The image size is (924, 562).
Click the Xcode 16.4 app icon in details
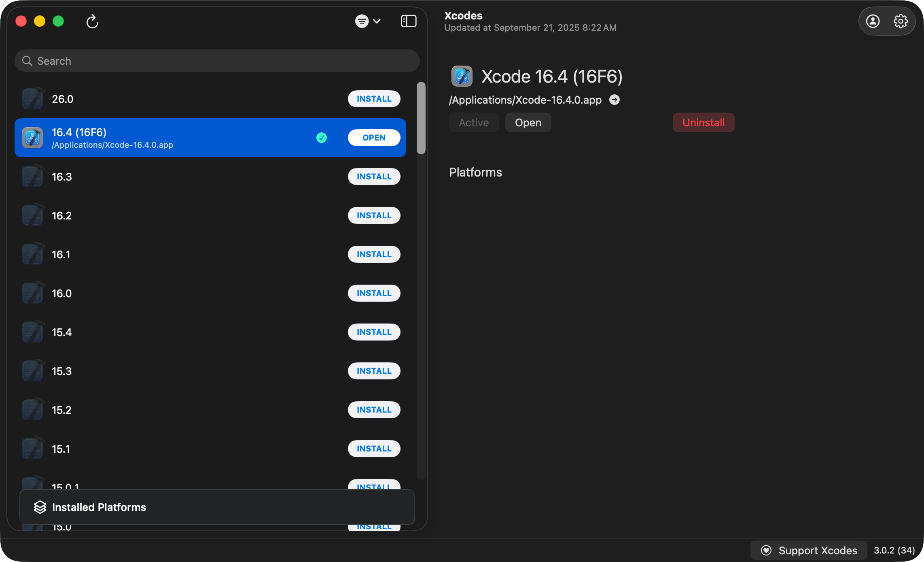[462, 76]
